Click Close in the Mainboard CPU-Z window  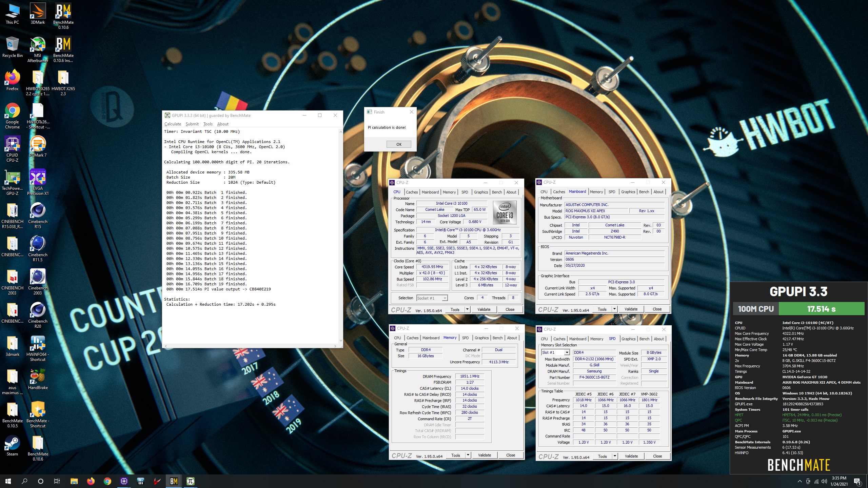(x=657, y=309)
